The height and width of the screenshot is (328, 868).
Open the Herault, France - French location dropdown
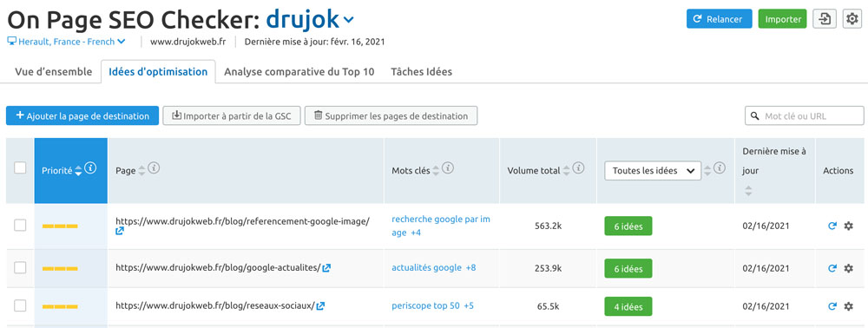66,42
